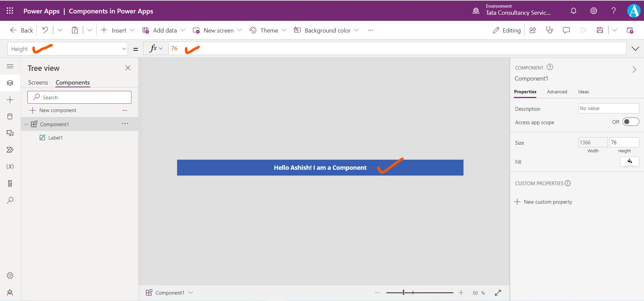Expand the formula bar chevron

click(x=635, y=49)
